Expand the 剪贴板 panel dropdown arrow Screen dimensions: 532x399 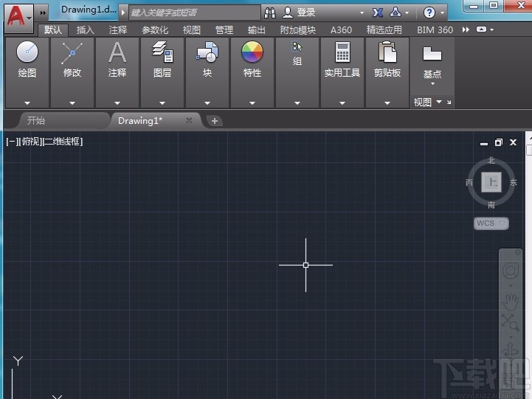[387, 103]
